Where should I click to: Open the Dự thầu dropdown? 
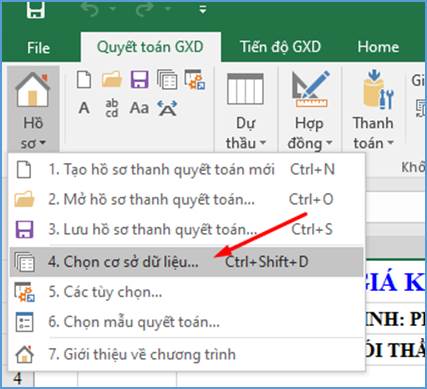246,111
